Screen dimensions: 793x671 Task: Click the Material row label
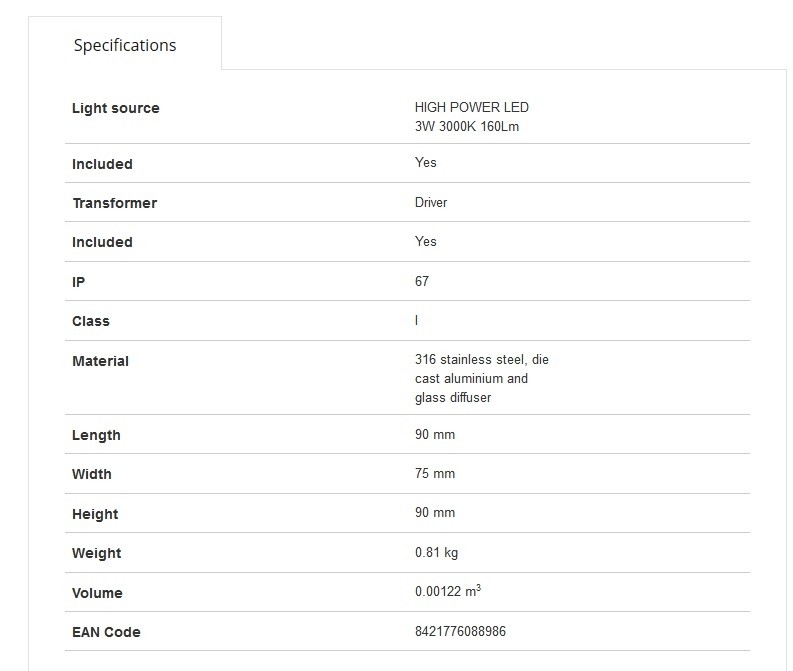pyautogui.click(x=100, y=361)
